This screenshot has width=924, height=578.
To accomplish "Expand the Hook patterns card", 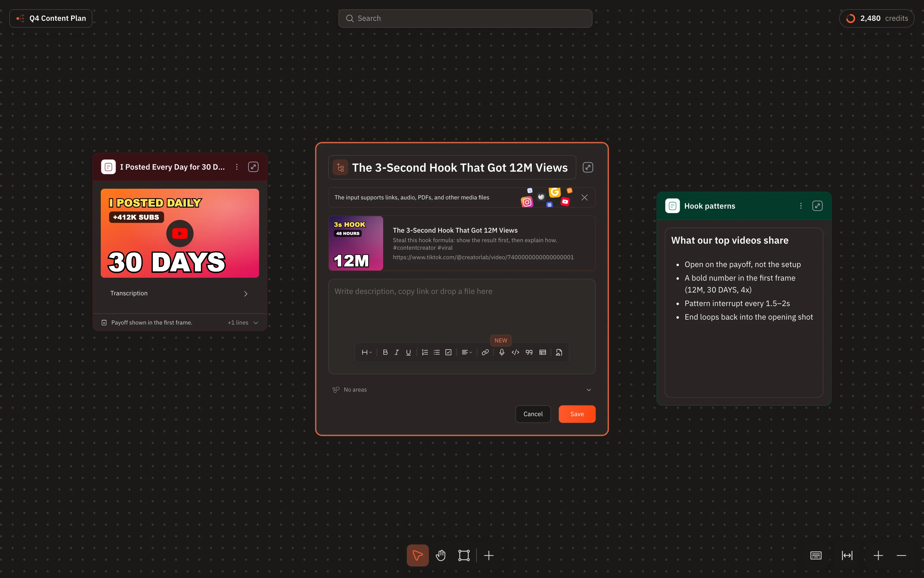I will point(817,206).
